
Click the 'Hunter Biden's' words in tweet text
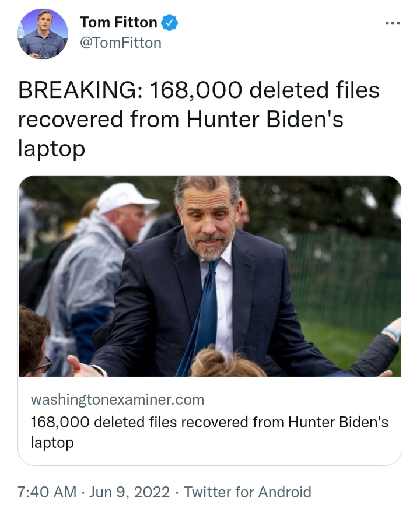pos(265,119)
